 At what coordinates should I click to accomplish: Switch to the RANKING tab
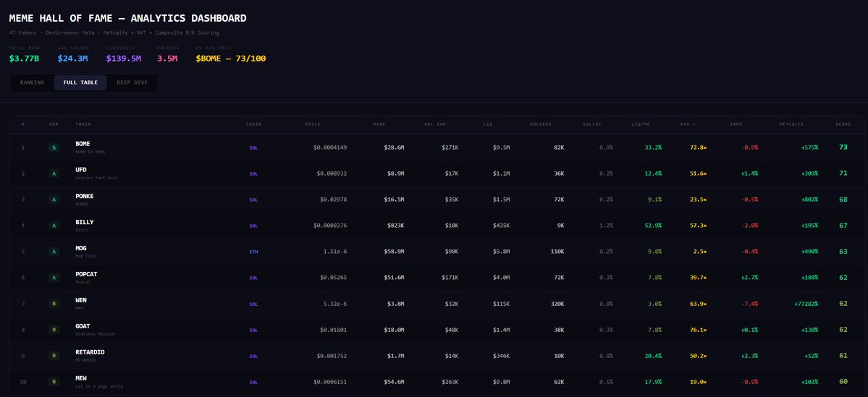[x=32, y=82]
